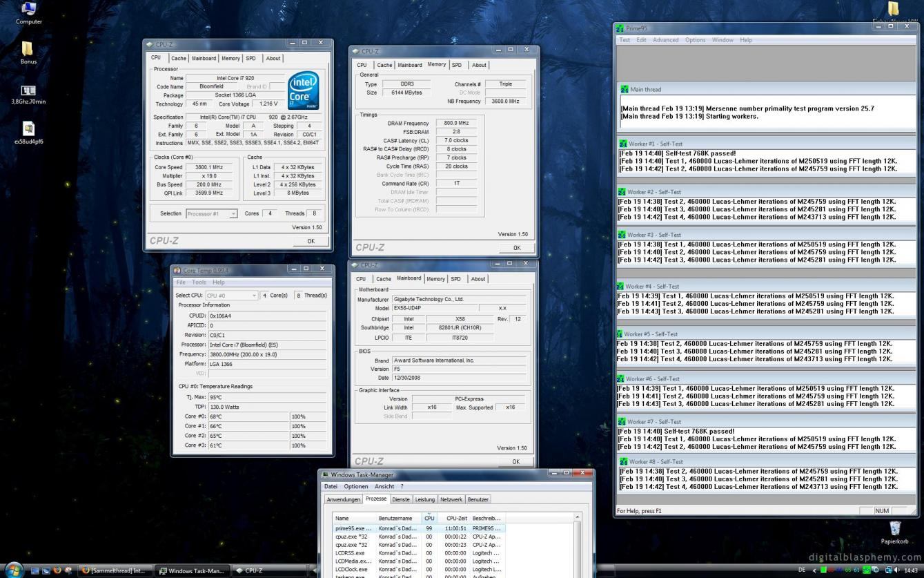The image size is (924, 578).
Task: Open the Datei menu in Task-Manager
Action: pos(331,486)
